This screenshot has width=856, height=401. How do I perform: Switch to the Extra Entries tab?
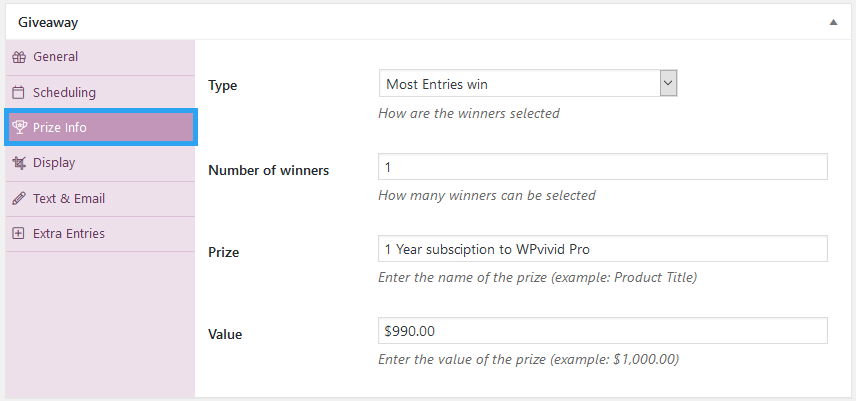point(100,234)
